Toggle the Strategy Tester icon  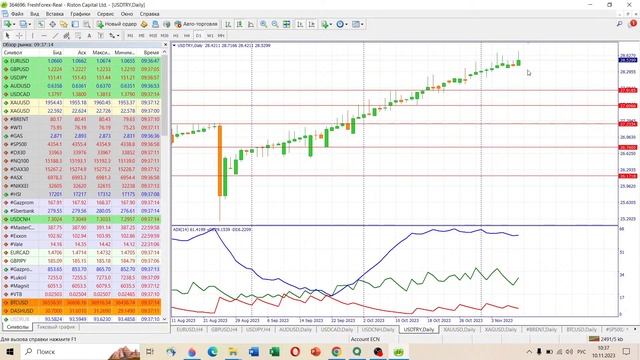coord(87,24)
